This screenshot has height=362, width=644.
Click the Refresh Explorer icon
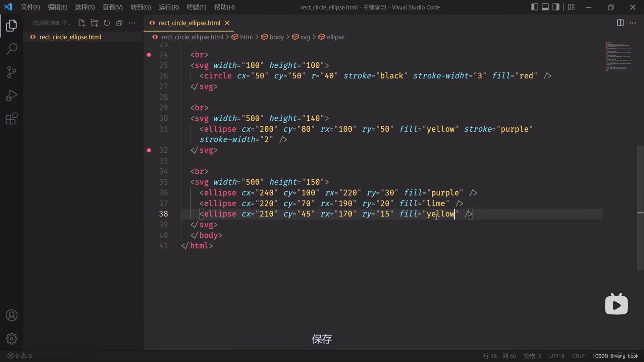(x=107, y=23)
